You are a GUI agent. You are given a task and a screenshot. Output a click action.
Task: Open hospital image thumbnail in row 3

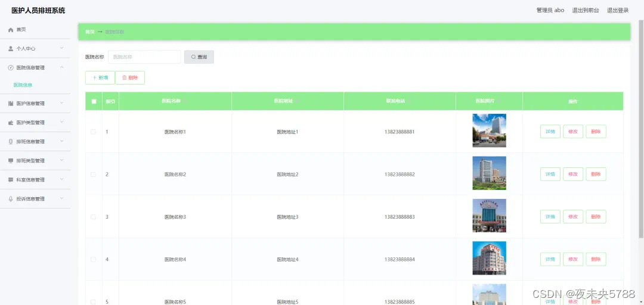(489, 216)
